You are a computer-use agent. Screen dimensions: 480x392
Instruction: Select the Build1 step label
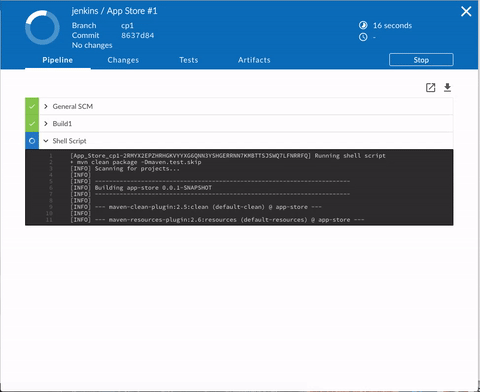pos(62,124)
